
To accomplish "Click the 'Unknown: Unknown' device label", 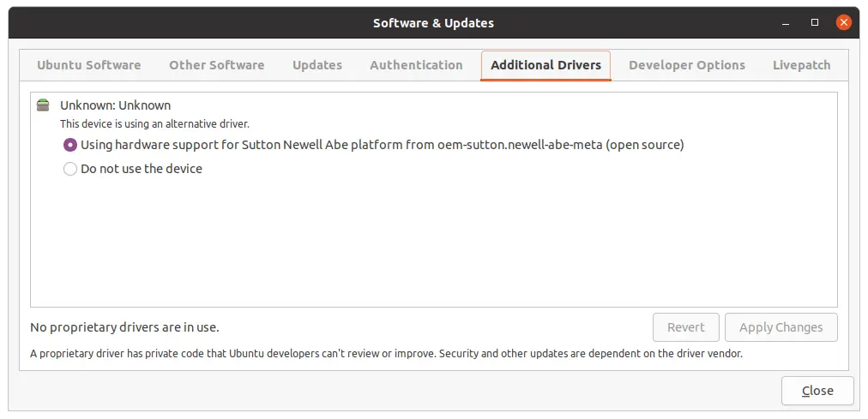I will click(x=115, y=105).
